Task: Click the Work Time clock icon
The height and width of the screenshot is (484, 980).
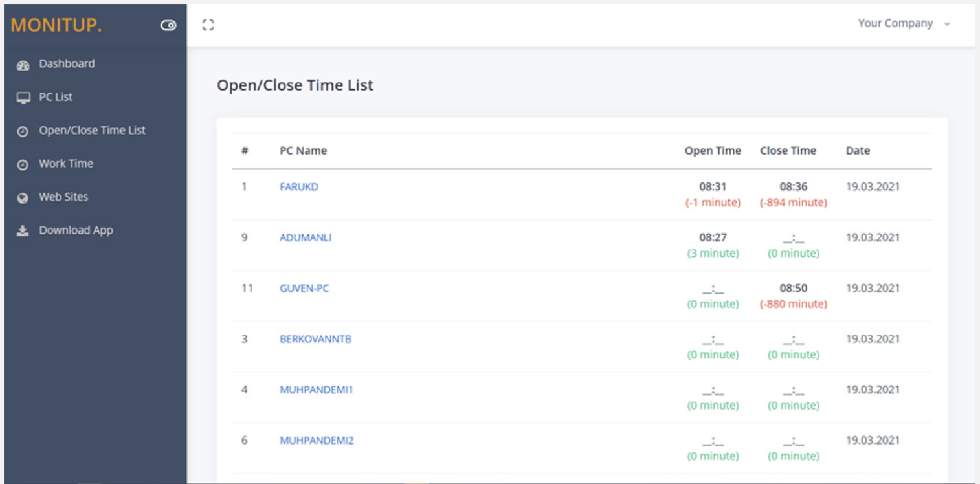Action: pos(23,163)
